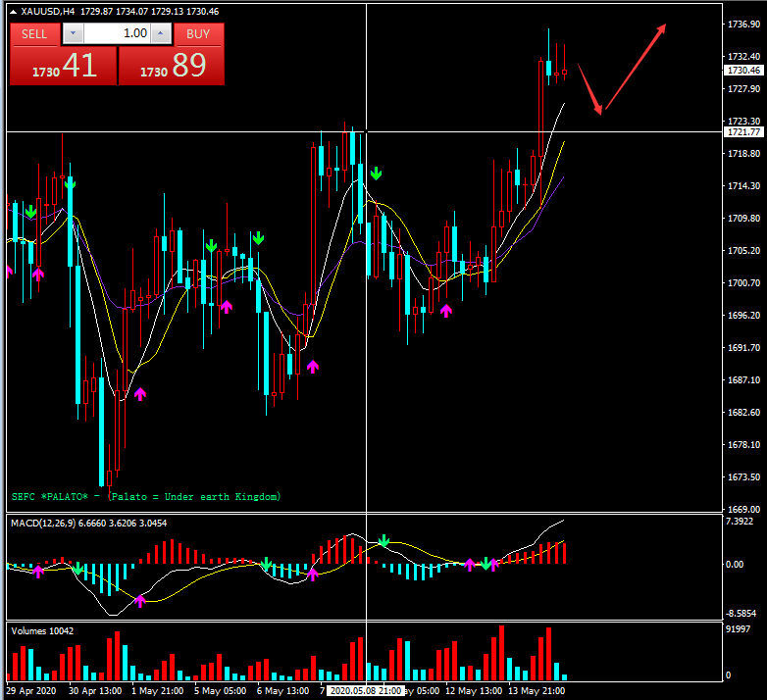Click the crosshair price label 1721.77
The image size is (767, 700).
click(742, 131)
